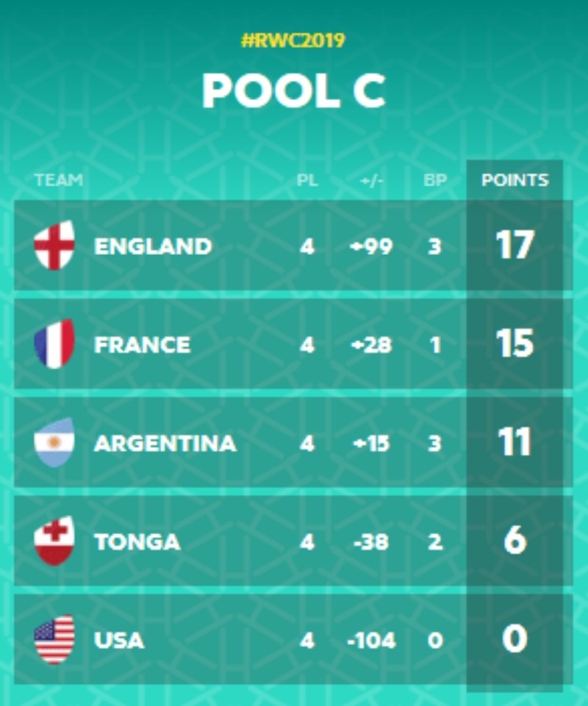588x706 pixels.
Task: Open the #RWC2019 hashtag link
Action: [293, 40]
